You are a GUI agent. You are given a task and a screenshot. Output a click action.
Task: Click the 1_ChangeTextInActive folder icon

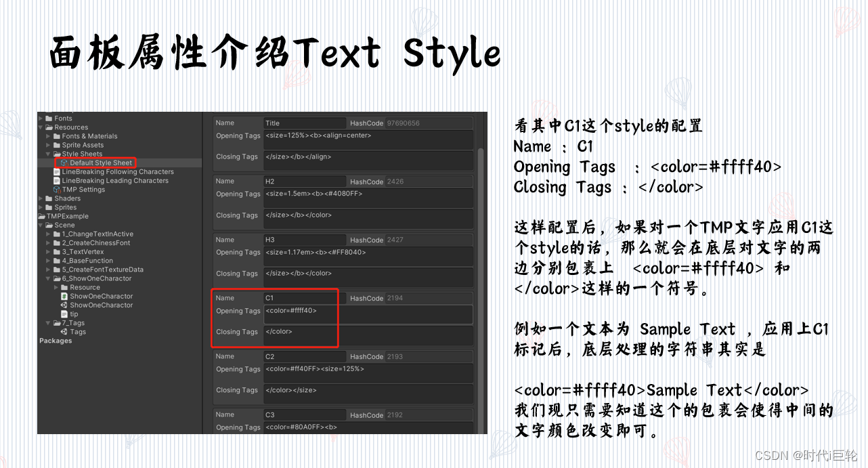click(x=58, y=234)
